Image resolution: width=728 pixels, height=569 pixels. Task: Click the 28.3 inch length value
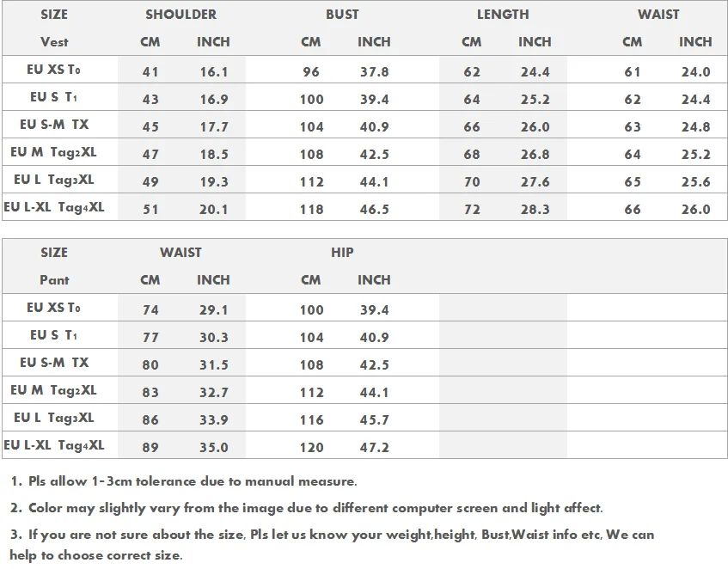[535, 210]
